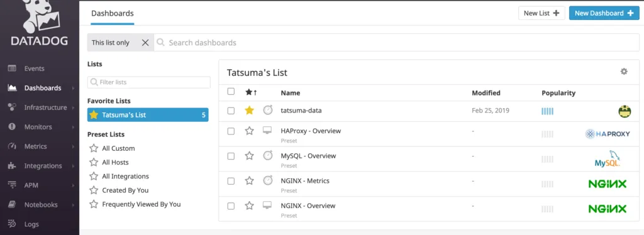Expand the Integrations submenu arrow
This screenshot has height=235, width=644.
[73, 166]
